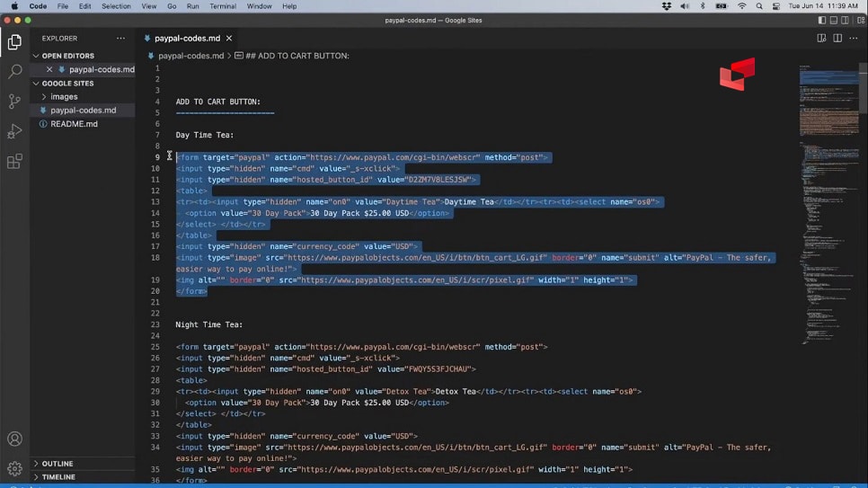Open the Accounts icon in activity bar
Viewport: 868px width, 488px height.
(x=14, y=439)
